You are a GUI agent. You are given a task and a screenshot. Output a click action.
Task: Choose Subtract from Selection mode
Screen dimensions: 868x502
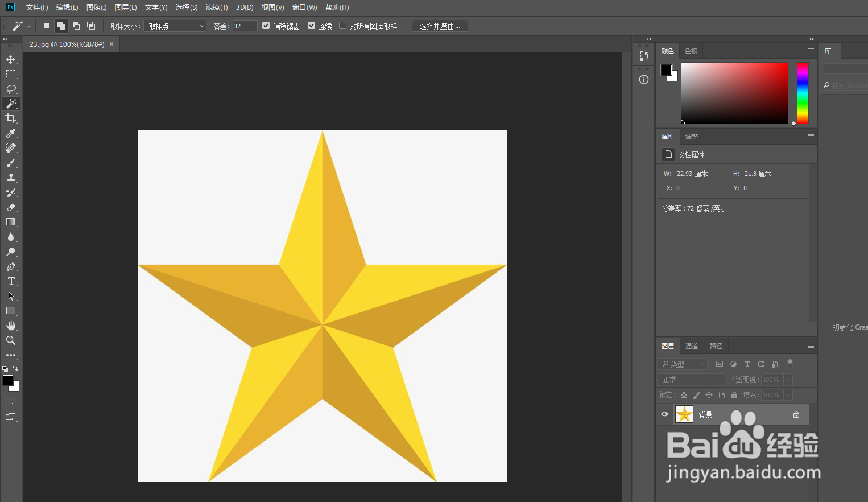tap(76, 26)
